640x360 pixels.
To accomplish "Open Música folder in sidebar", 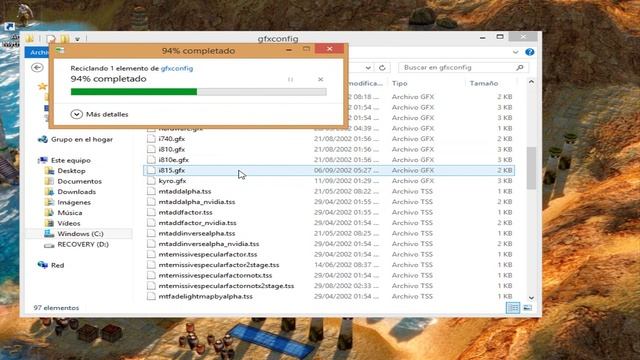I will (69, 213).
